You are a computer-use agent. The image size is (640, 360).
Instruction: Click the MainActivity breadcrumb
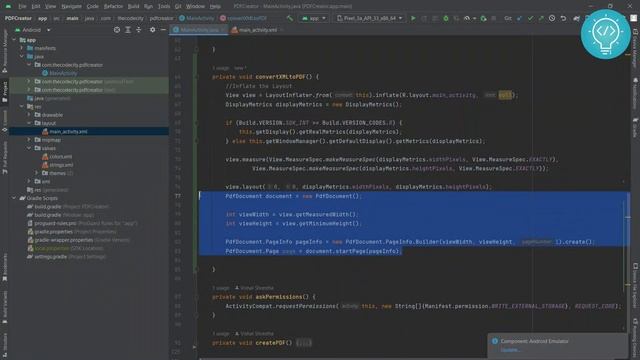[197, 18]
